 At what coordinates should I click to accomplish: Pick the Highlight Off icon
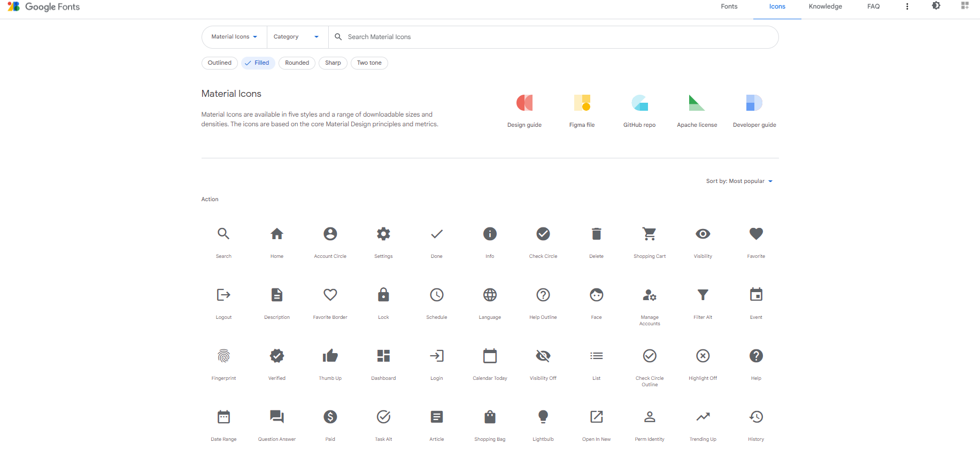pos(703,356)
